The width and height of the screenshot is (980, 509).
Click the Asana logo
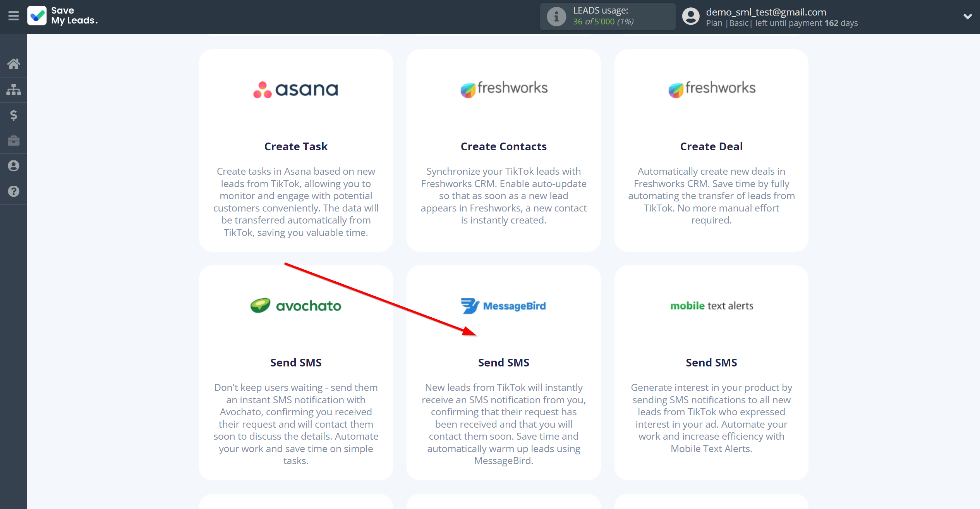tap(296, 89)
